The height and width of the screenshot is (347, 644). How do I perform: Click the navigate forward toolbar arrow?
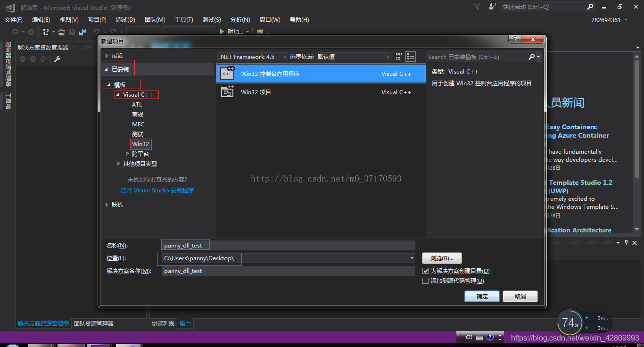[x=31, y=32]
